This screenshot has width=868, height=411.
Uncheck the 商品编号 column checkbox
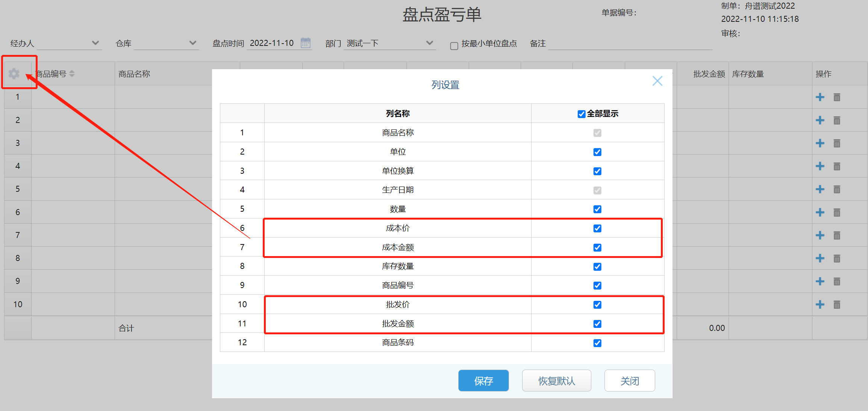click(x=597, y=285)
